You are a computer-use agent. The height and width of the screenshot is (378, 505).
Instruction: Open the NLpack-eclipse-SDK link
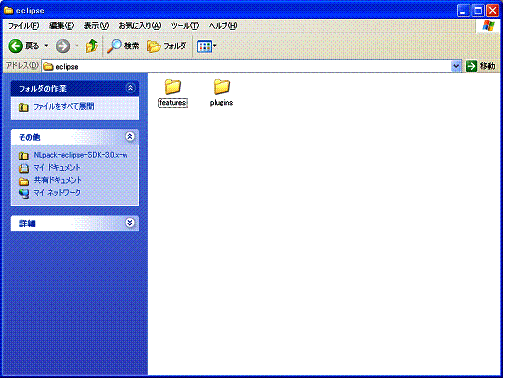click(80, 155)
